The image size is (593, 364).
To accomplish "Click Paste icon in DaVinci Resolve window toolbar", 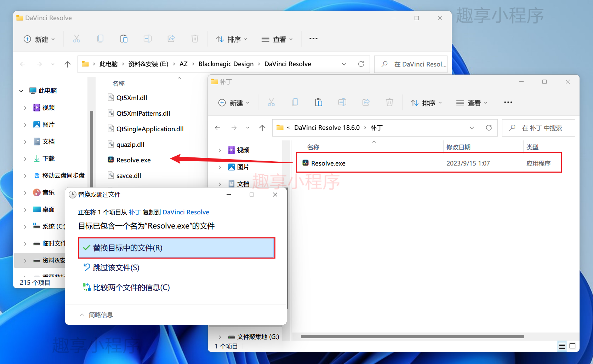I will [124, 39].
